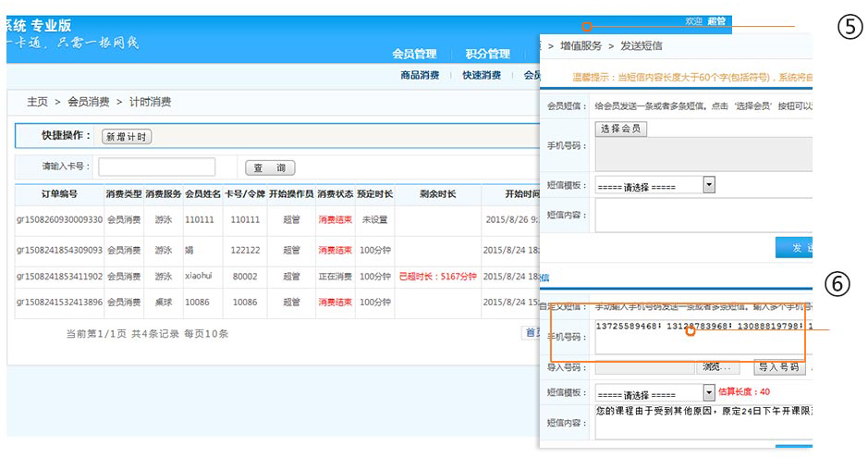The image size is (868, 458).
Task: Click the 浏览... file button
Action: pos(717,367)
